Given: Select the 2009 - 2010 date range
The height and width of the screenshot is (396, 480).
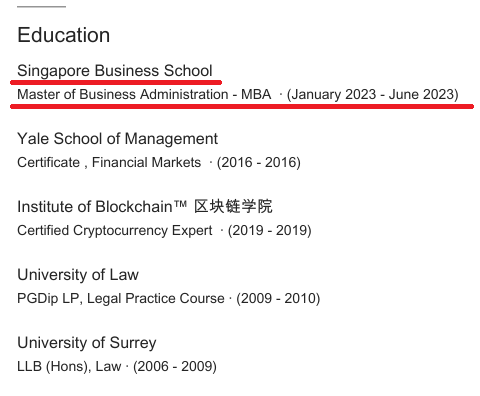Looking at the screenshot, I should [278, 299].
